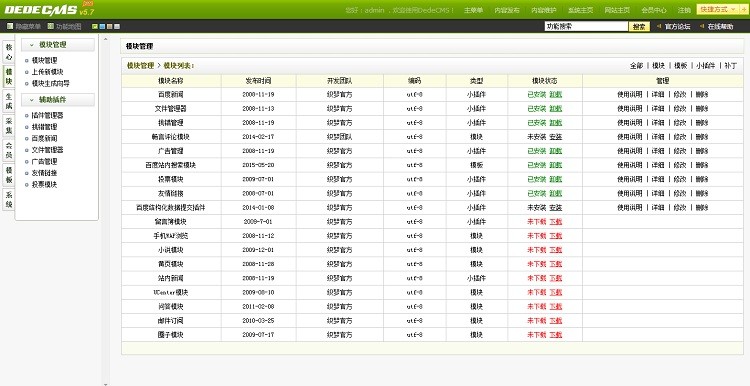This screenshot has width=750, height=386.
Task: Open 使用说明 for the 文件管理器 table row
Action: (x=629, y=109)
